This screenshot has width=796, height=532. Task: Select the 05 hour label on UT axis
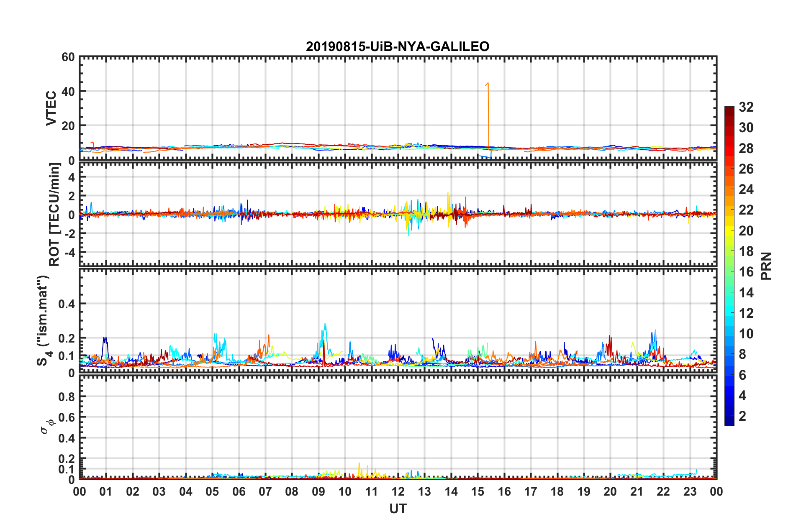(212, 491)
